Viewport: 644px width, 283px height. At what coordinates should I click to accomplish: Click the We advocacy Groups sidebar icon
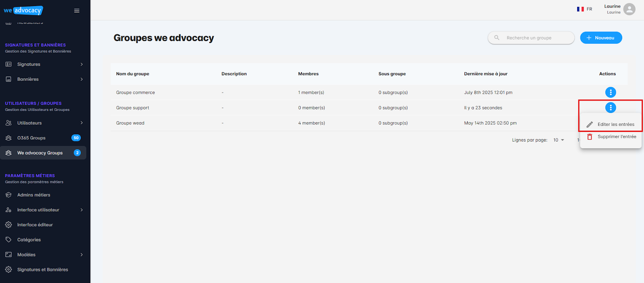(x=8, y=153)
